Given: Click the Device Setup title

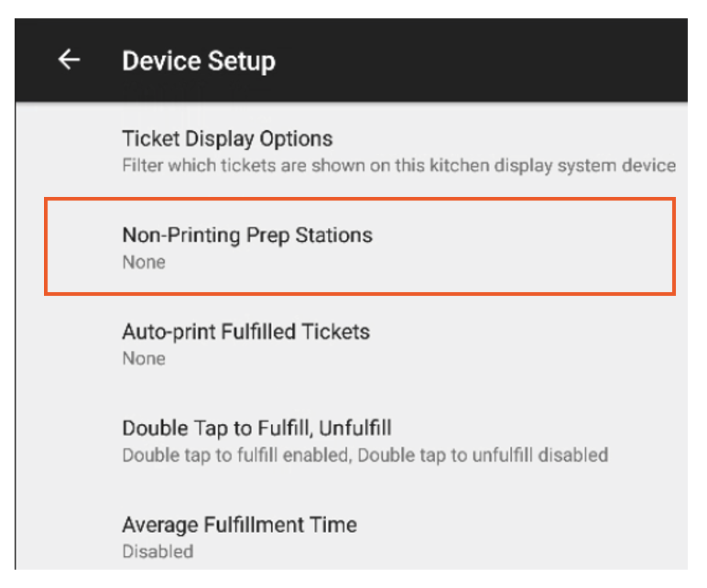Looking at the screenshot, I should [199, 61].
